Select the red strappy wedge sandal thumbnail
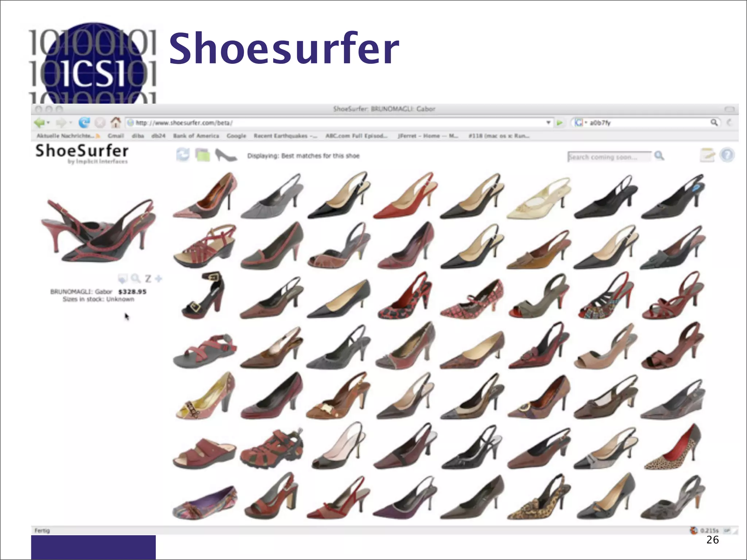Screen dimensions: 747x560 point(205,246)
